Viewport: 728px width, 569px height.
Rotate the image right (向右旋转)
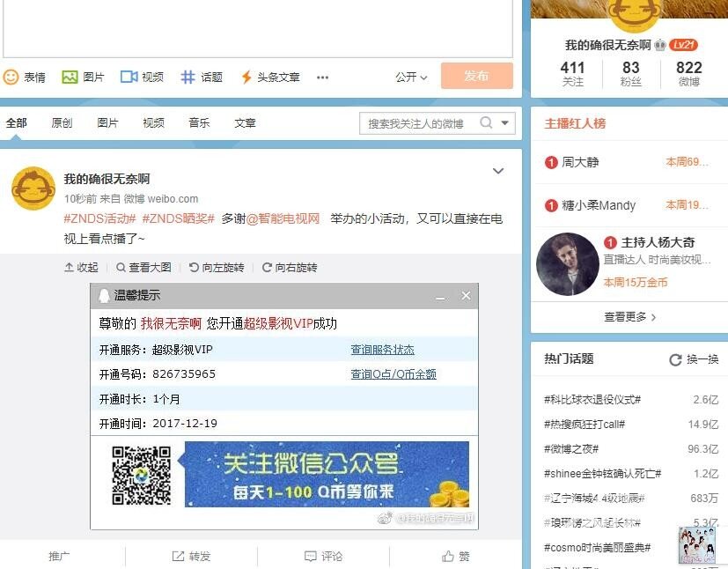[290, 268]
